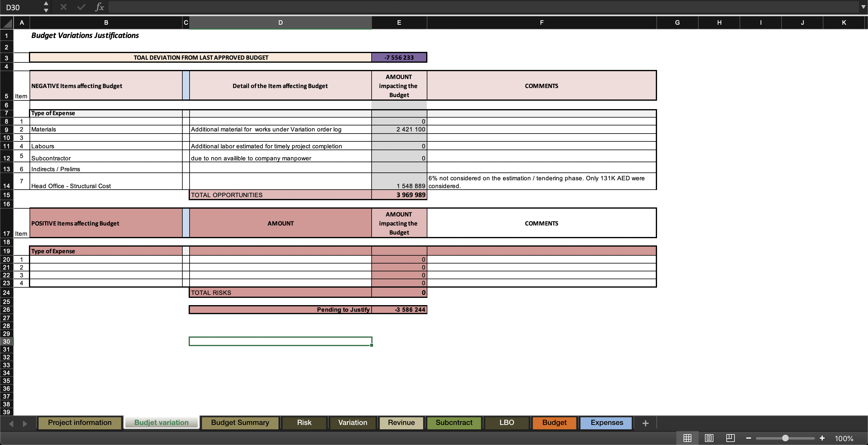Click previous sheet navigation arrow

tap(11, 423)
